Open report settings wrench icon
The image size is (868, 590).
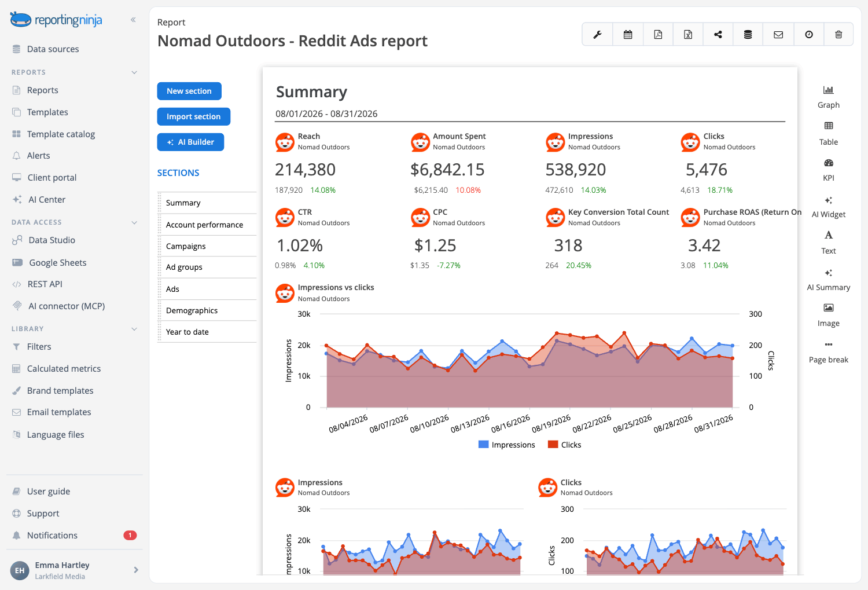click(x=597, y=35)
